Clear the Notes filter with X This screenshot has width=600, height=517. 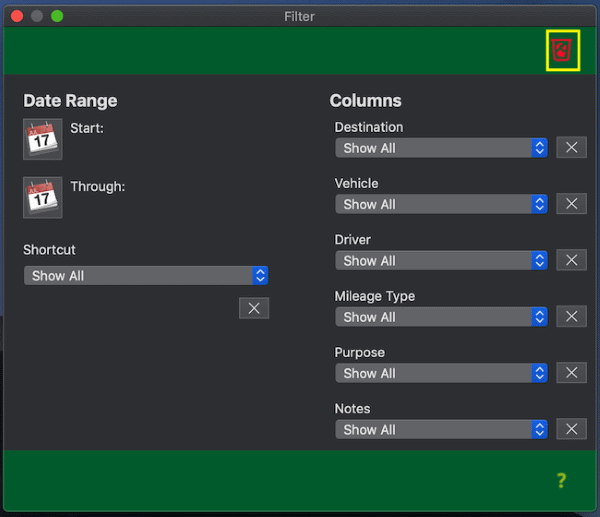click(x=571, y=429)
